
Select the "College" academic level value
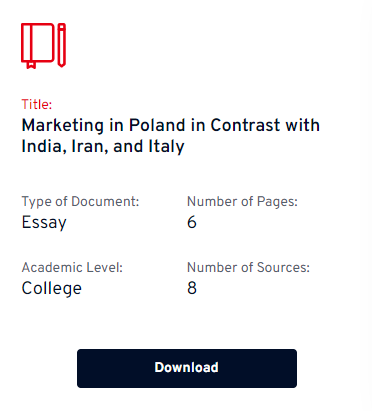point(52,288)
